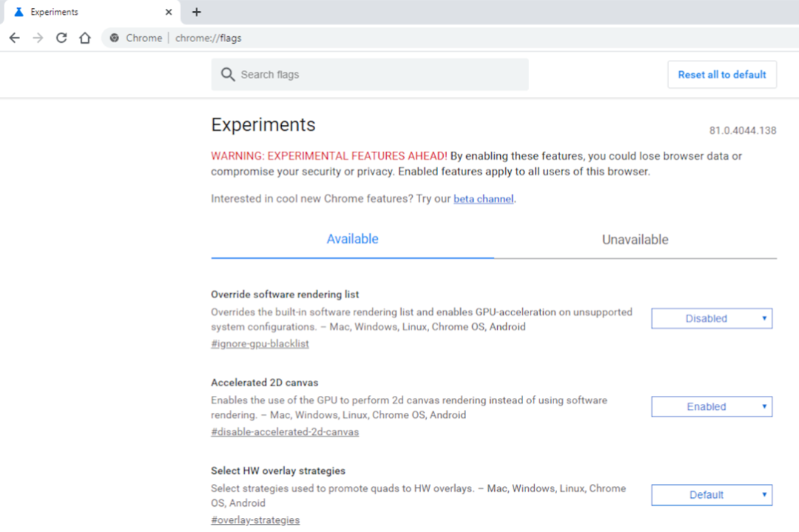This screenshot has height=532, width=799.
Task: Click the browser back arrow
Action: (15, 38)
